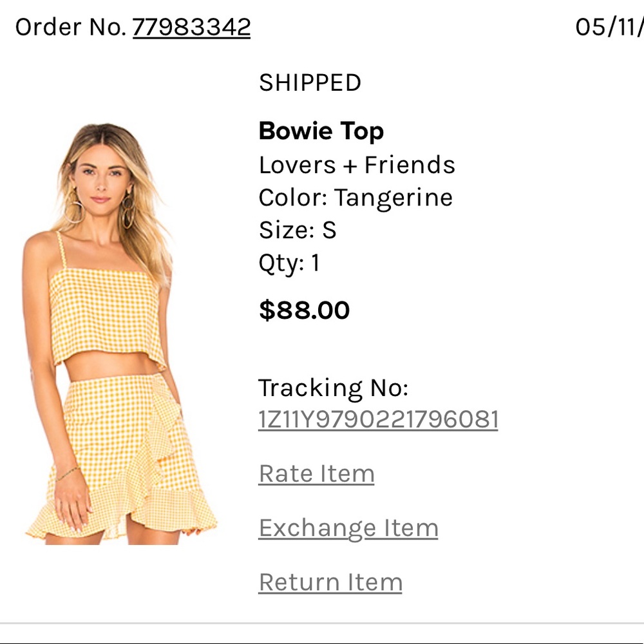Click the Rate Item link
This screenshot has width=644, height=644.
316,474
